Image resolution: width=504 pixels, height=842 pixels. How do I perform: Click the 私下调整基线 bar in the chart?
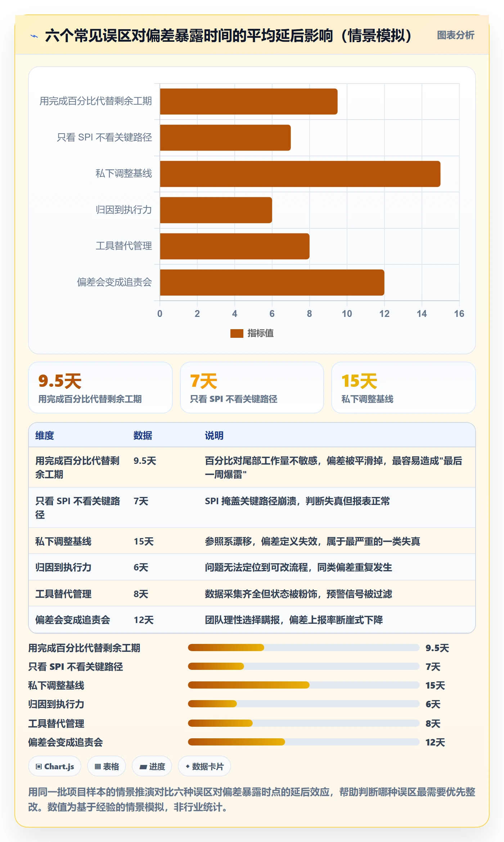pyautogui.click(x=300, y=174)
